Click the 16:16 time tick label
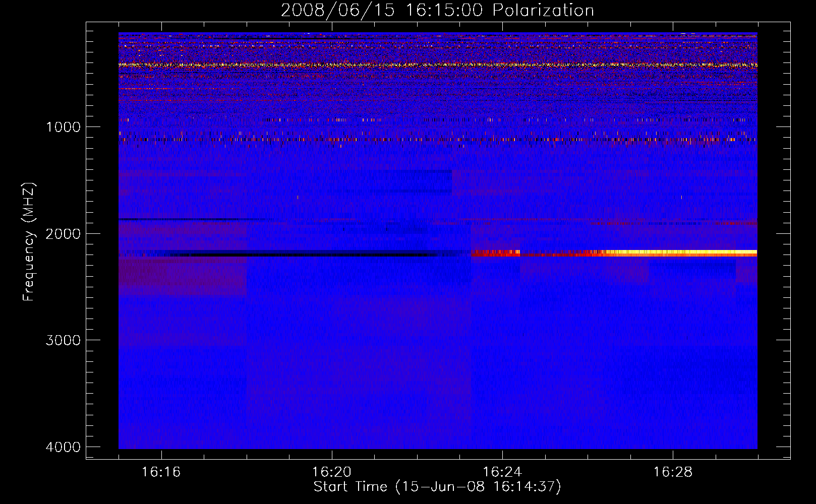Image resolution: width=816 pixels, height=504 pixels. coord(161,472)
